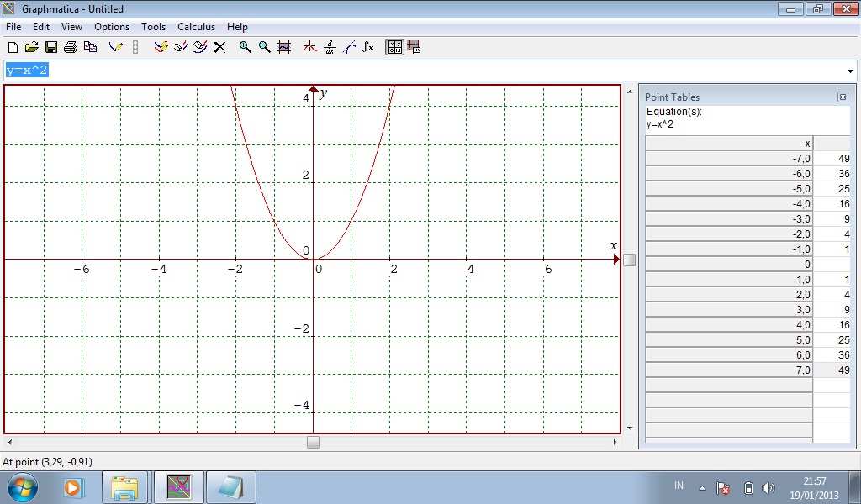
Task: Click the IN language indicator
Action: click(679, 486)
